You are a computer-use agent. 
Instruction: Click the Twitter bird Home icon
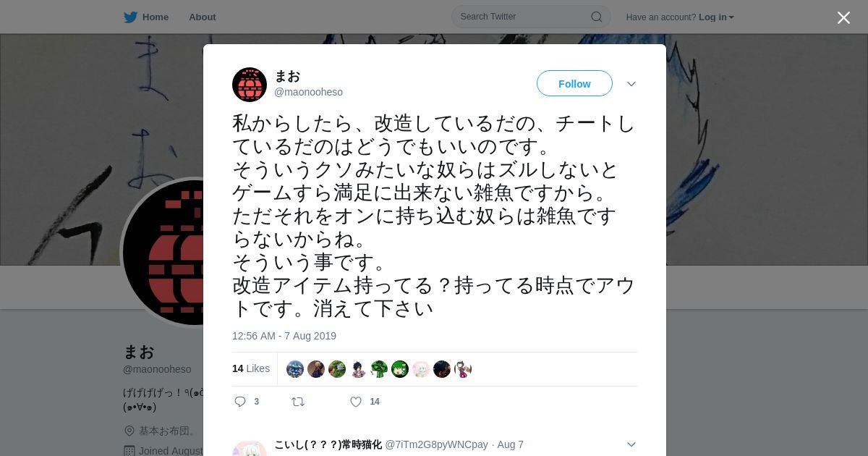click(x=130, y=17)
